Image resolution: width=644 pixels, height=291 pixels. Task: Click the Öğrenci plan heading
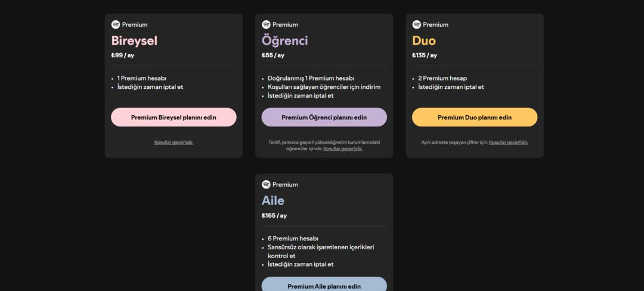(284, 41)
